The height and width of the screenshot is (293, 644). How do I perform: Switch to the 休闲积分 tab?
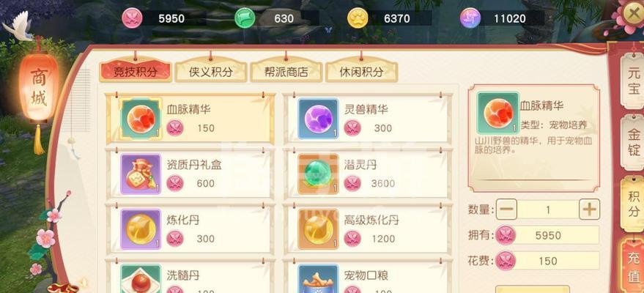click(x=361, y=72)
